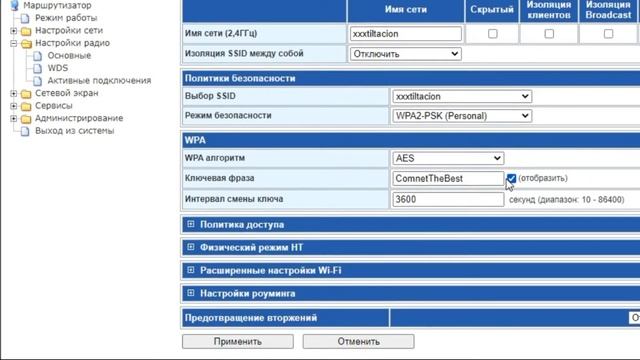Click the Сервисы tree label
This screenshot has width=640, height=360.
pos(54,106)
